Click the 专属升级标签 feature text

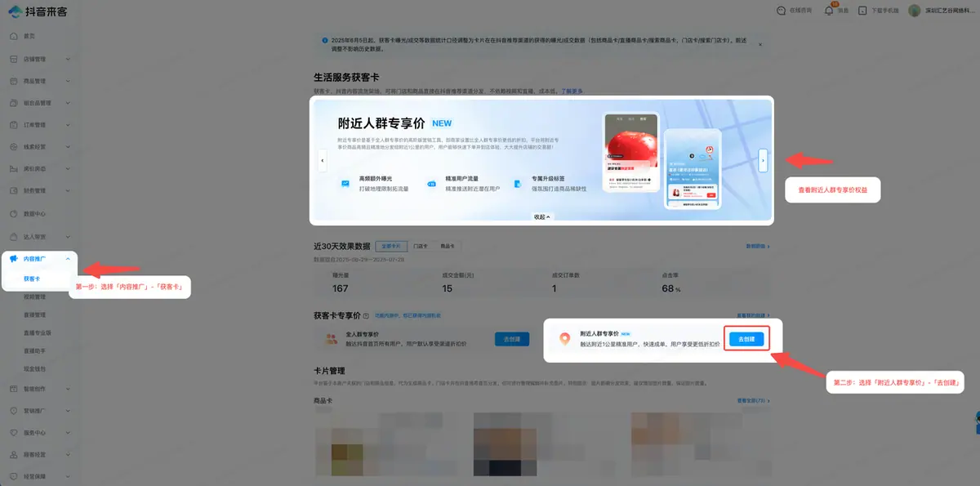pos(549,178)
